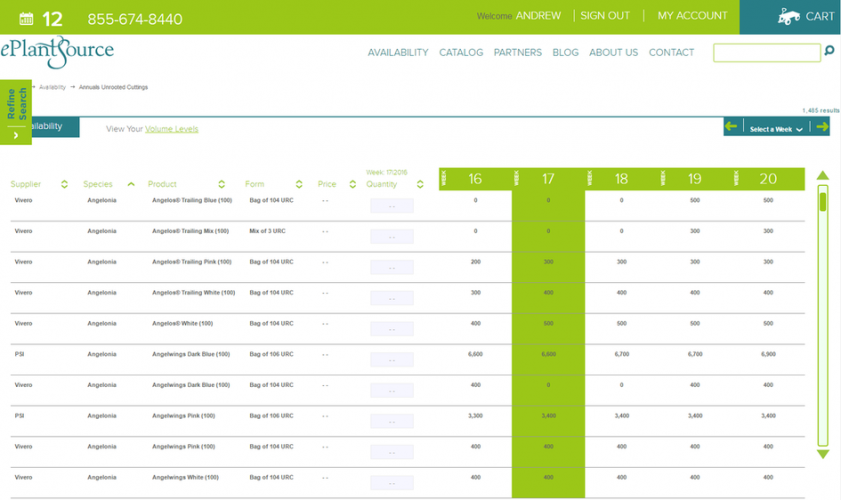
Task: Click the search magnifier icon
Action: coord(829,50)
